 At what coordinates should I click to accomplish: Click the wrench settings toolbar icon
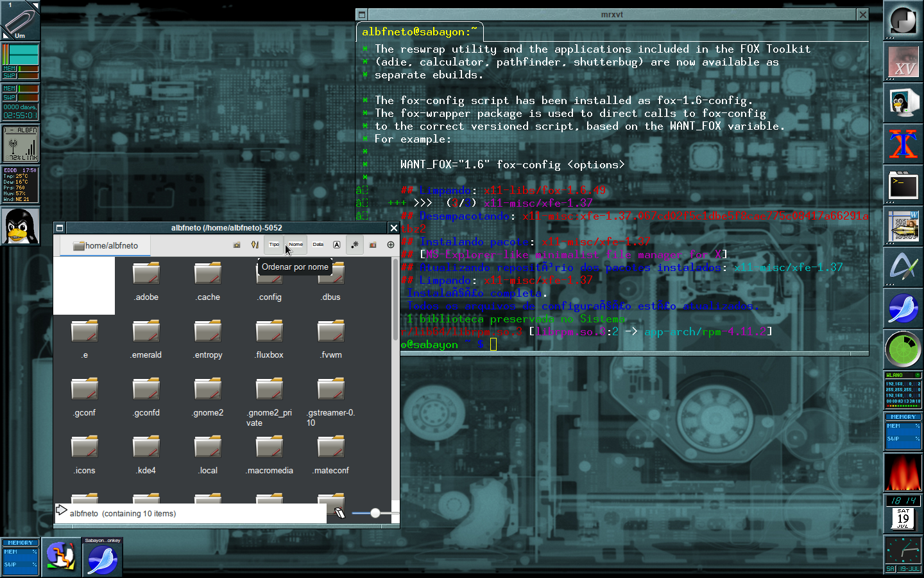click(x=255, y=245)
